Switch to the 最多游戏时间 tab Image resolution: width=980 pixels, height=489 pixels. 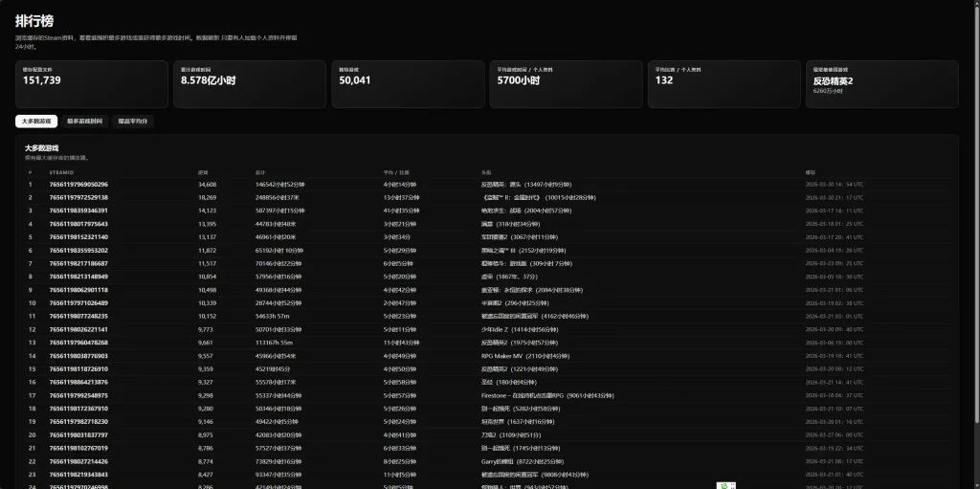tap(85, 122)
